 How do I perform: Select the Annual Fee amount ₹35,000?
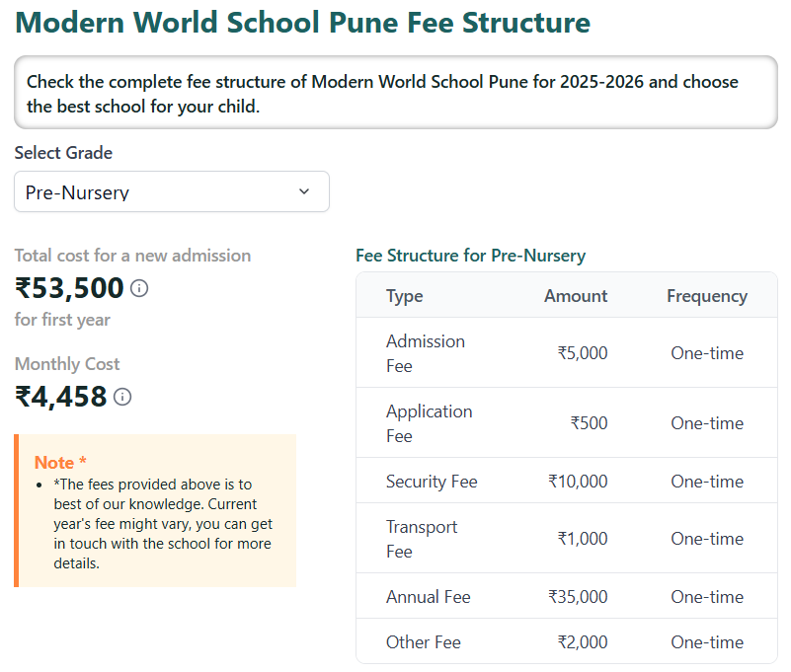(581, 597)
